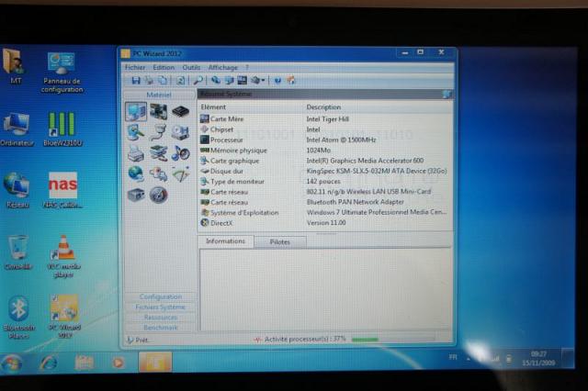Select the Wireless LAN Carte réseau row
The image size is (588, 391).
(325, 192)
